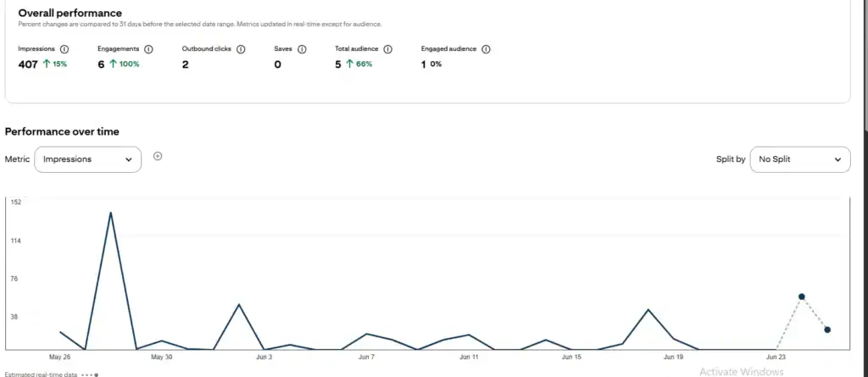Click the Engaged audience 0% change
Image resolution: width=868 pixels, height=377 pixels.
[x=436, y=64]
